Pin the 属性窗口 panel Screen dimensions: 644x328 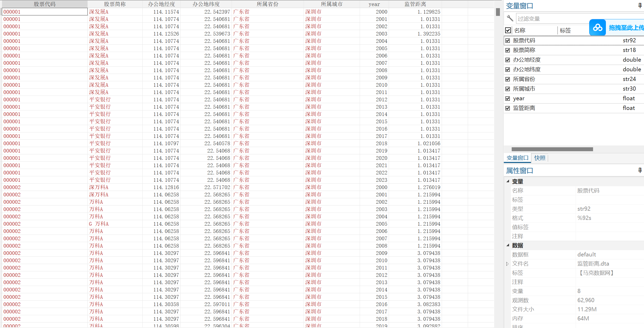coord(640,170)
